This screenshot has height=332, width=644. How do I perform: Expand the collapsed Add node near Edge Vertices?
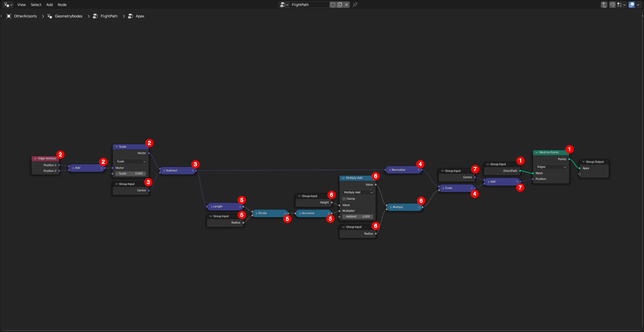click(73, 168)
